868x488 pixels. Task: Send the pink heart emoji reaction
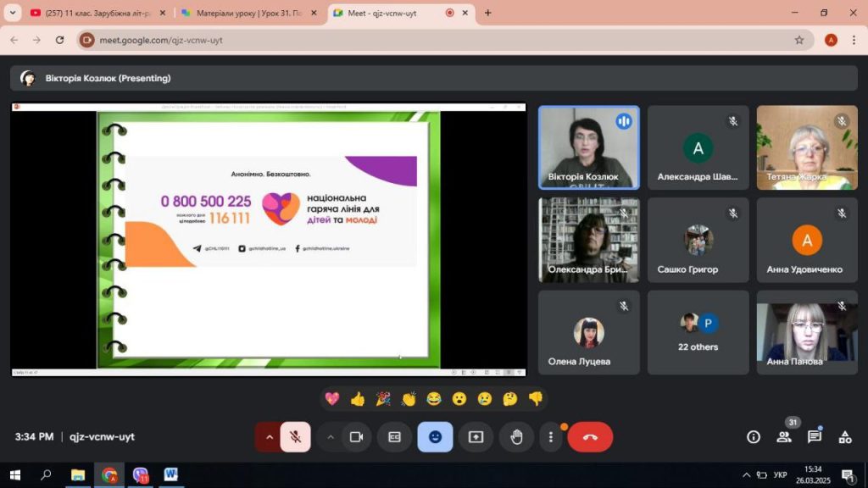(332, 398)
